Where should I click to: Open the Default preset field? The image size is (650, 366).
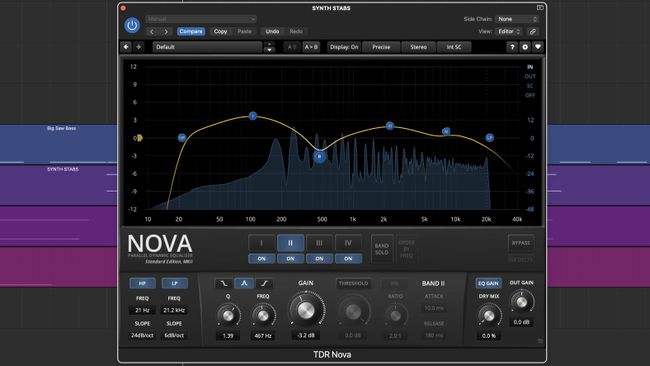pyautogui.click(x=207, y=47)
